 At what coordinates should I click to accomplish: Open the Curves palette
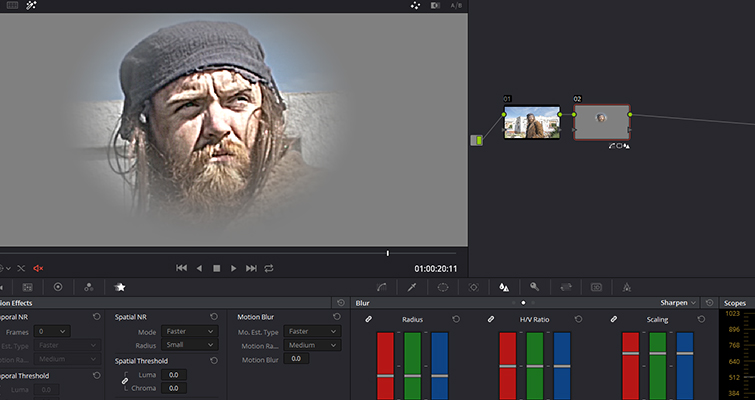click(x=381, y=287)
